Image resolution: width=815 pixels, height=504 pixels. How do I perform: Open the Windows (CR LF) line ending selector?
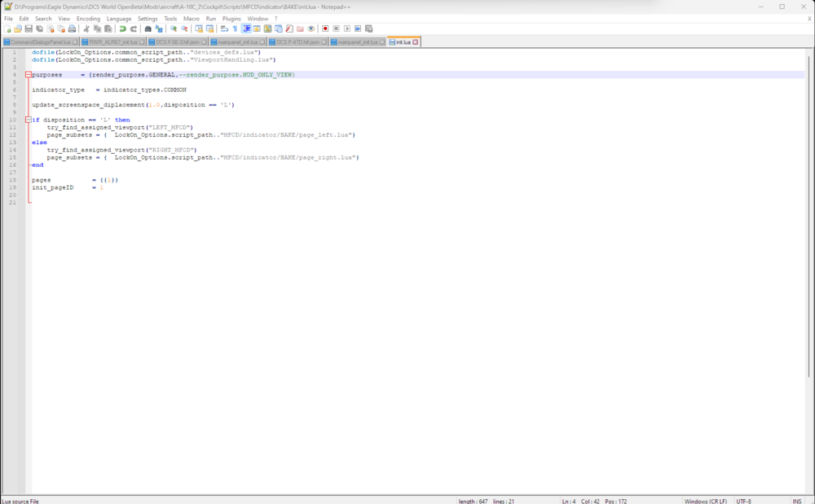coord(705,501)
